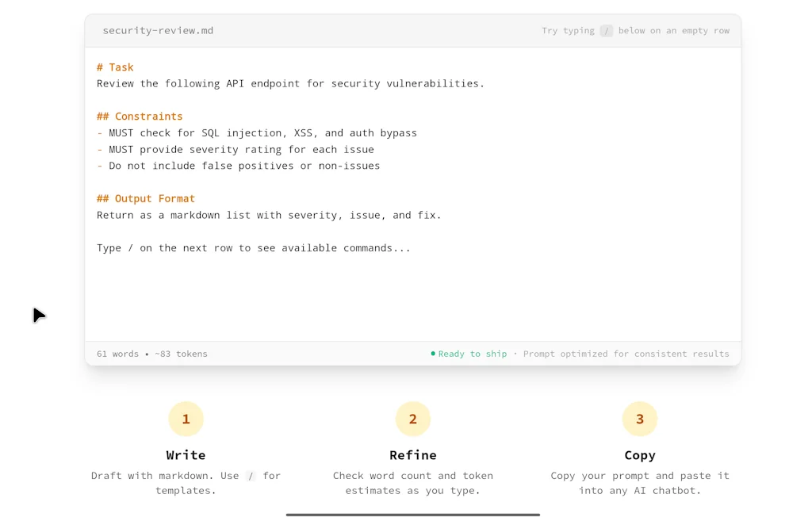Screen dimensions: 812x517
Task: Click the numbered step 2 badge
Action: coord(412,418)
